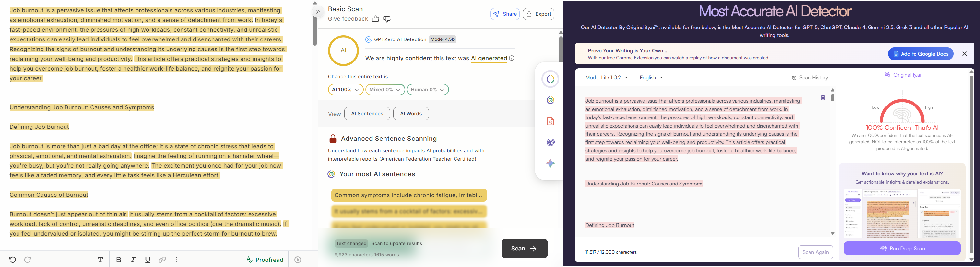Toggle underline formatting
The width and height of the screenshot is (980, 267).
pyautogui.click(x=148, y=260)
